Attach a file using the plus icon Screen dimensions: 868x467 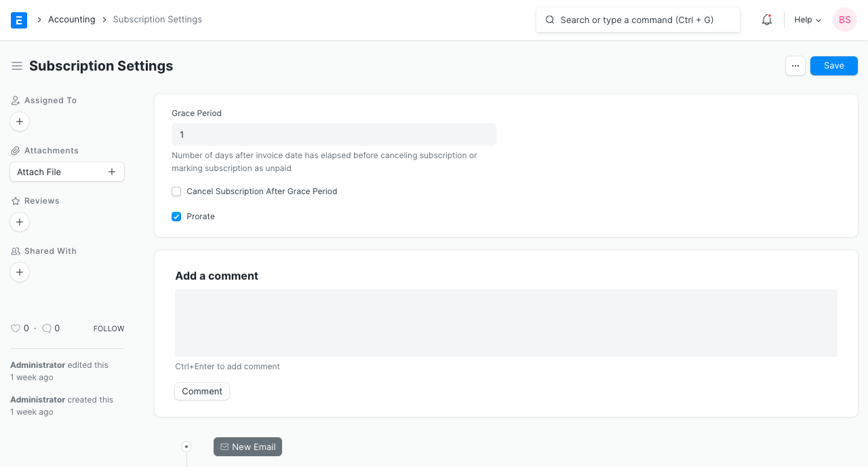(111, 172)
